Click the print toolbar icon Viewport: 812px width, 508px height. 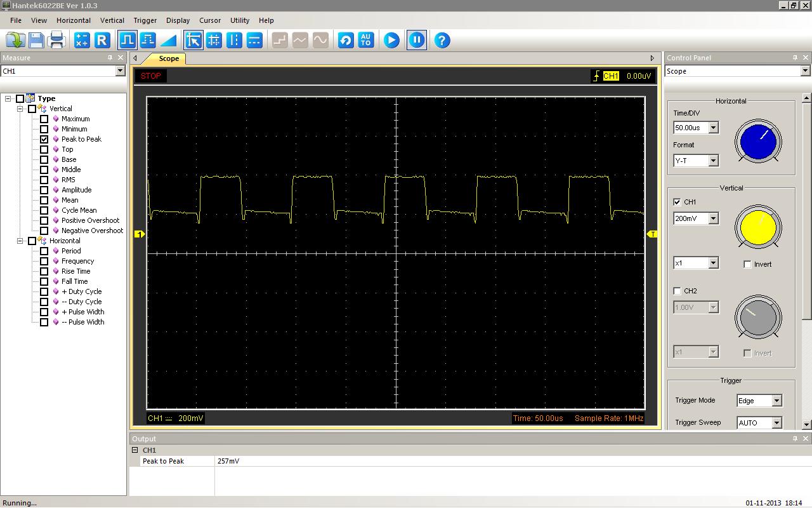pyautogui.click(x=56, y=40)
